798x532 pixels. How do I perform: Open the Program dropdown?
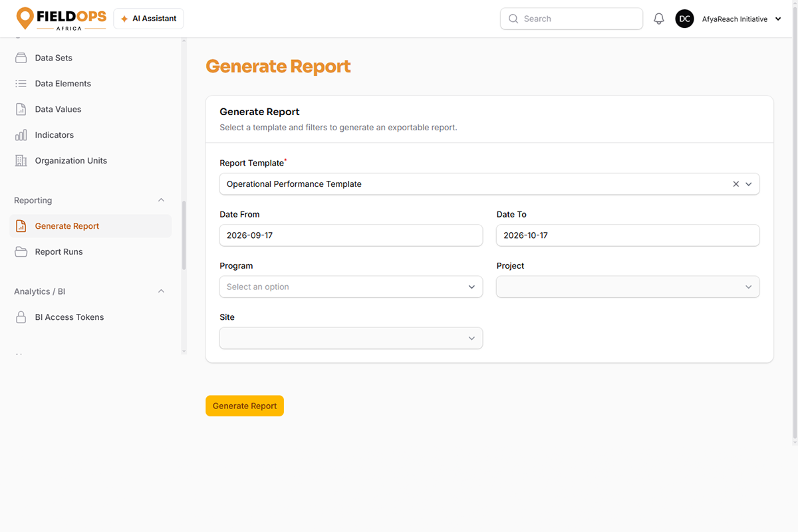point(351,287)
